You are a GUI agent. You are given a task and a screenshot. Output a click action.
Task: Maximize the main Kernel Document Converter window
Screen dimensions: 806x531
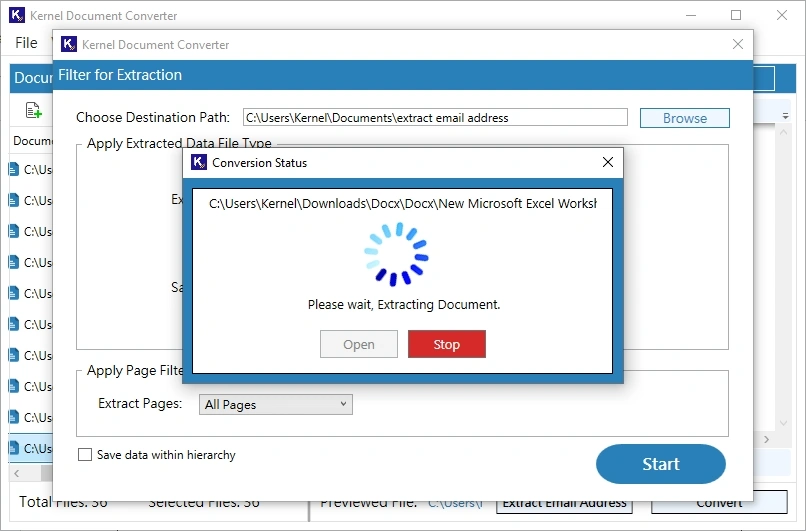736,15
